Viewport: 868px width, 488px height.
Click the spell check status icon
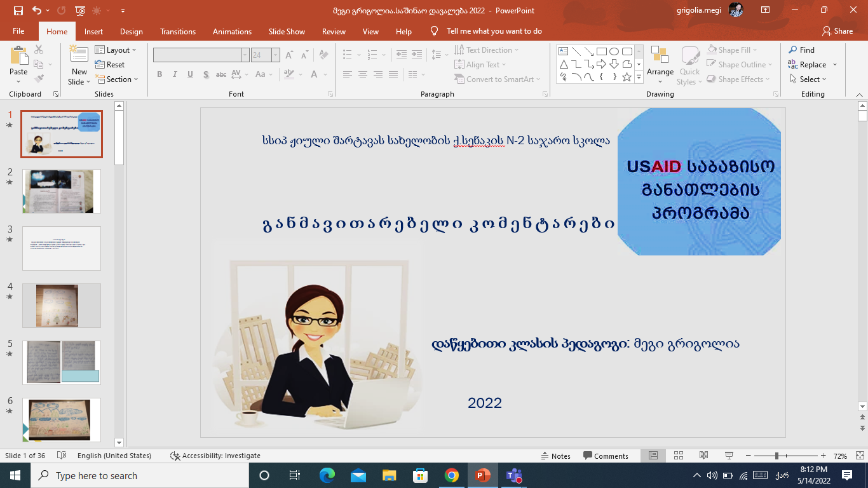[62, 456]
